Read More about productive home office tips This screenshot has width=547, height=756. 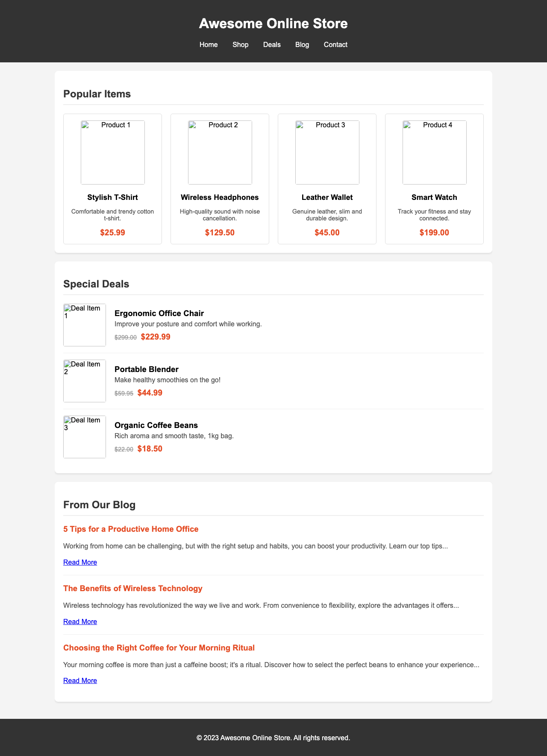[79, 562]
